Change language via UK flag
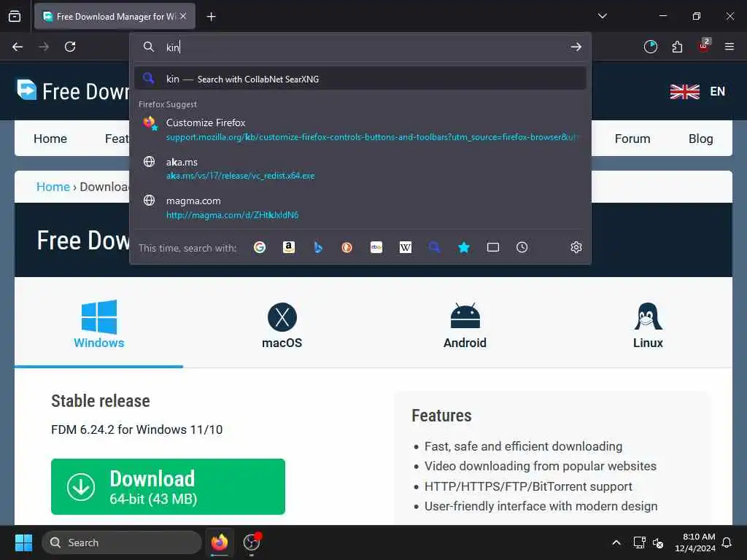The image size is (747, 560). pyautogui.click(x=684, y=91)
